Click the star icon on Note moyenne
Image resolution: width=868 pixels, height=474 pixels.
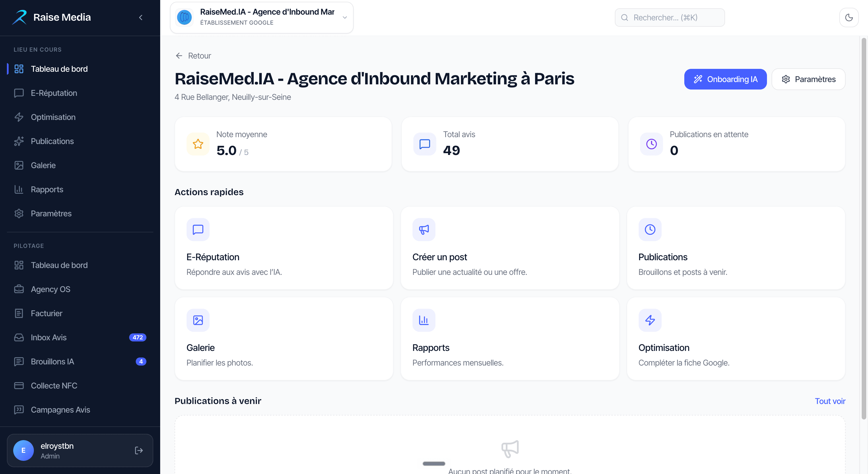click(198, 144)
